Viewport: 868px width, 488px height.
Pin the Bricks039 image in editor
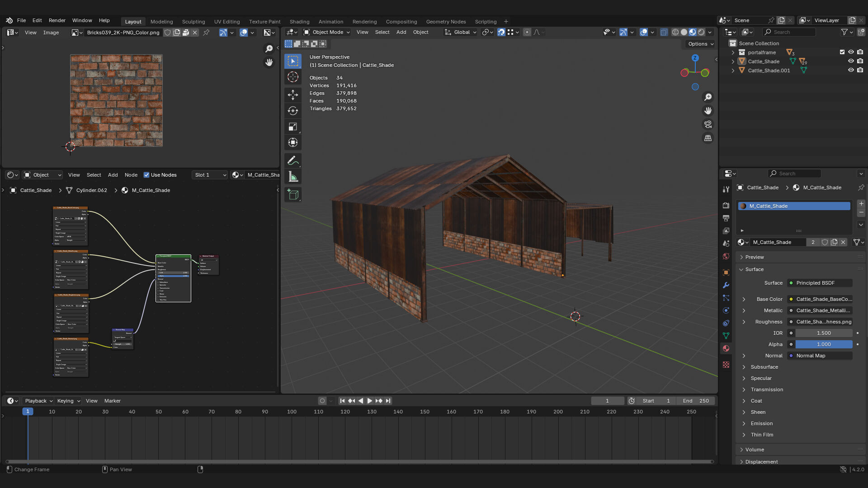pos(206,33)
